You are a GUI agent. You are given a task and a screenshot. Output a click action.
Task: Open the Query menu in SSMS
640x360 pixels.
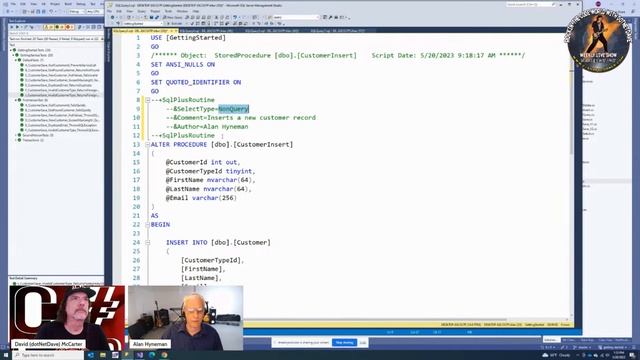click(x=142, y=11)
